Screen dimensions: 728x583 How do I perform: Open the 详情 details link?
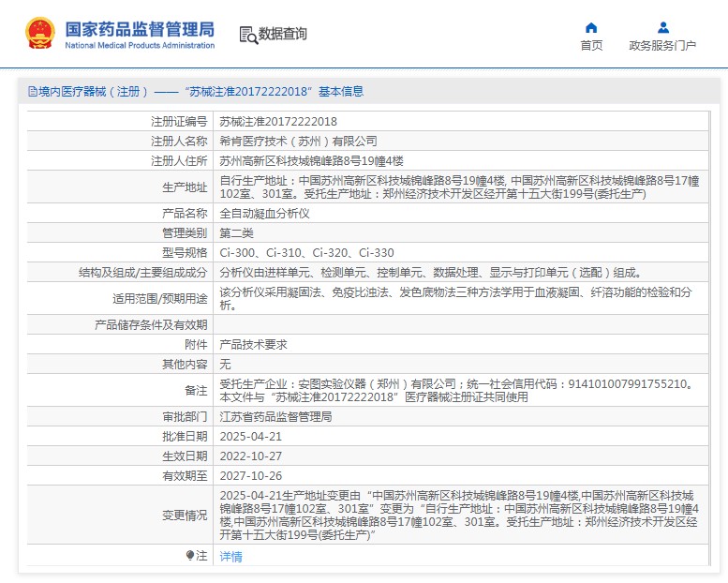click(x=230, y=557)
